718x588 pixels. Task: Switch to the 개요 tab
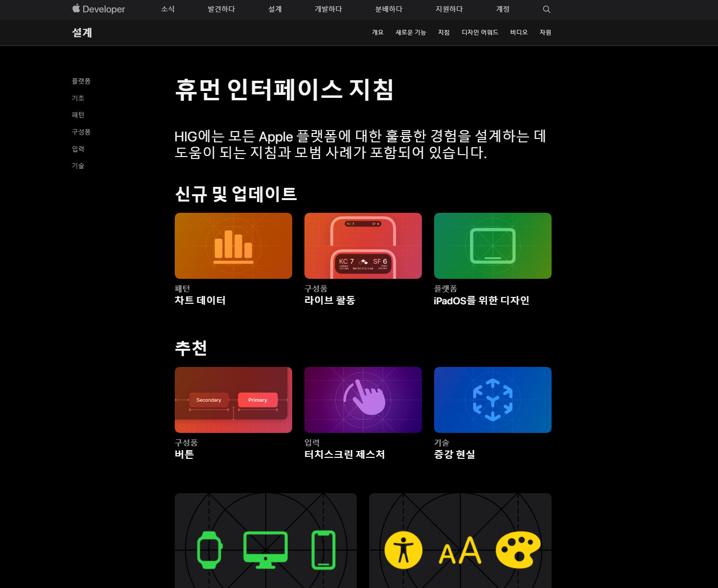tap(378, 32)
